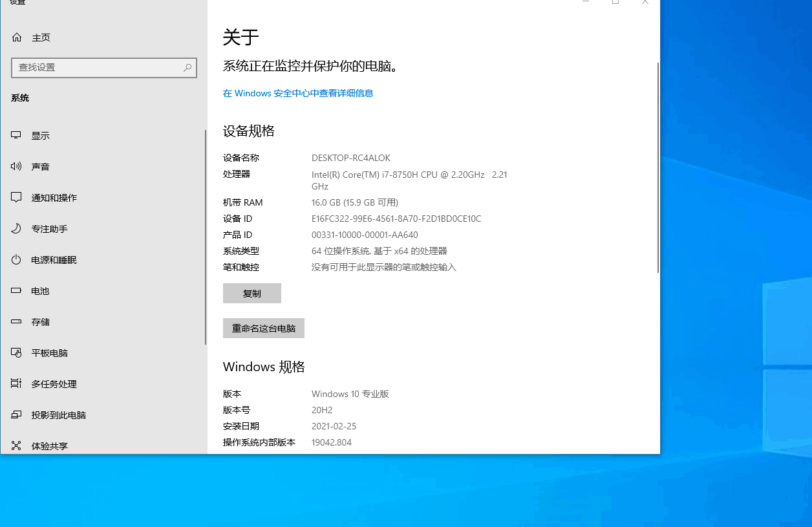Click the 关于 page title
812x527 pixels.
pos(241,38)
